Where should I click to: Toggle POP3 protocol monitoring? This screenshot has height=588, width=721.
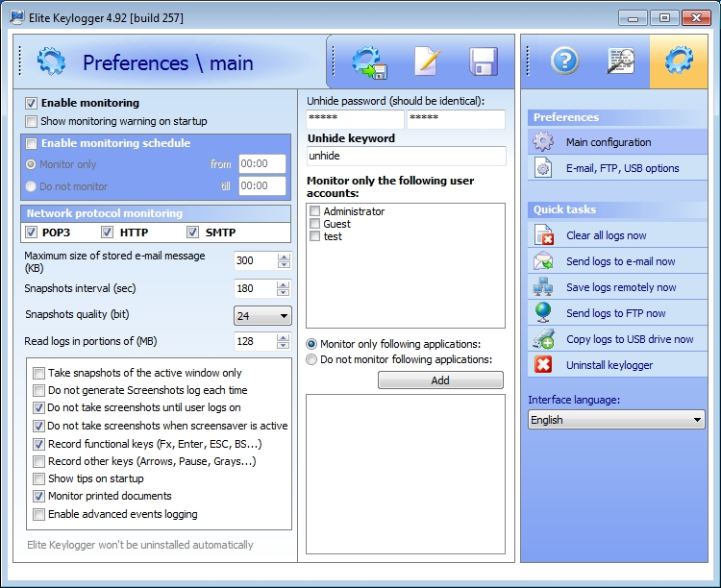click(31, 233)
